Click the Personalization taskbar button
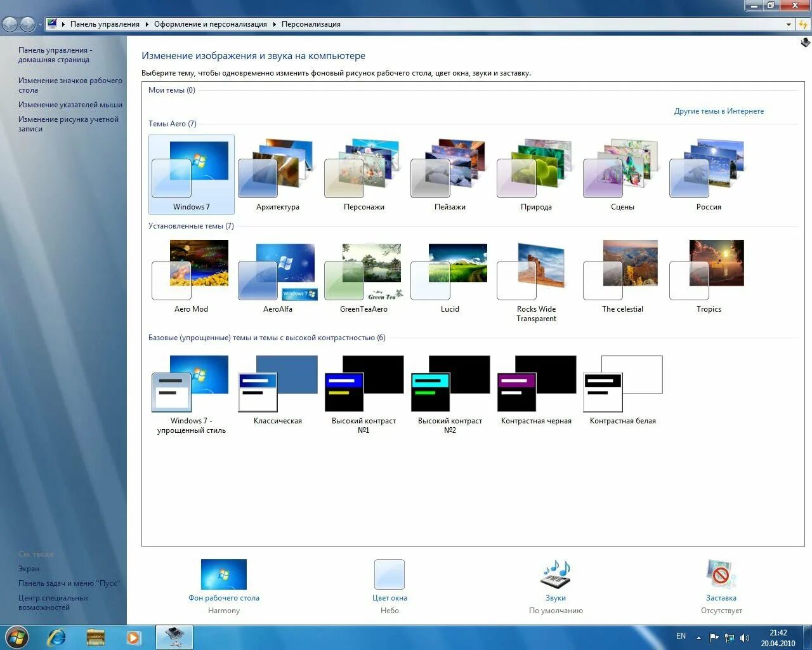Image resolution: width=812 pixels, height=650 pixels. 174,637
